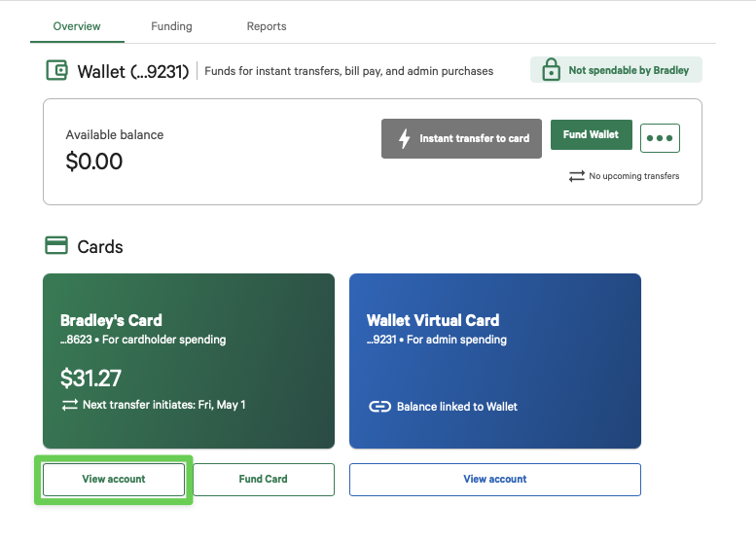Viewport: 756px width, 541px height.
Task: View account for Bradley's Card
Action: [x=114, y=479]
